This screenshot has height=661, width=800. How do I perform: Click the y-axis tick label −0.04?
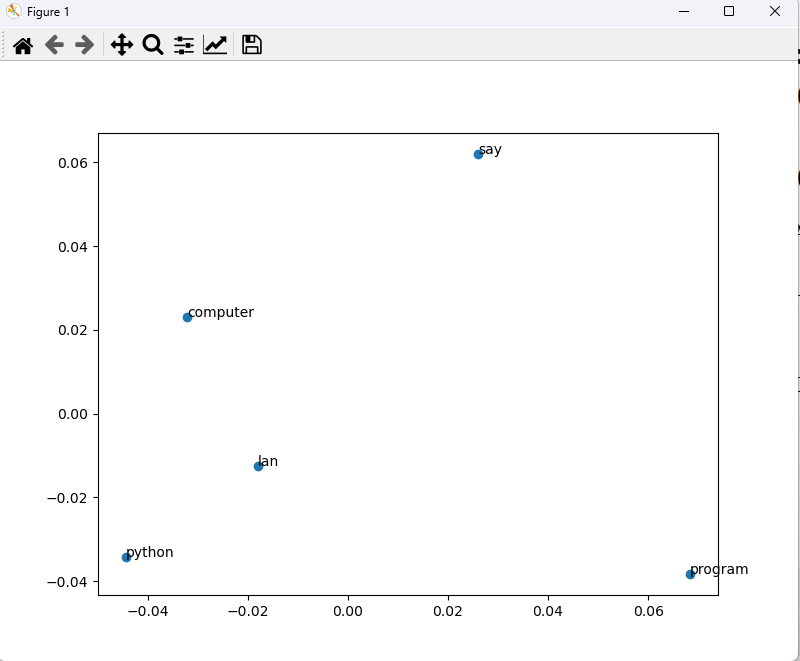click(67, 582)
